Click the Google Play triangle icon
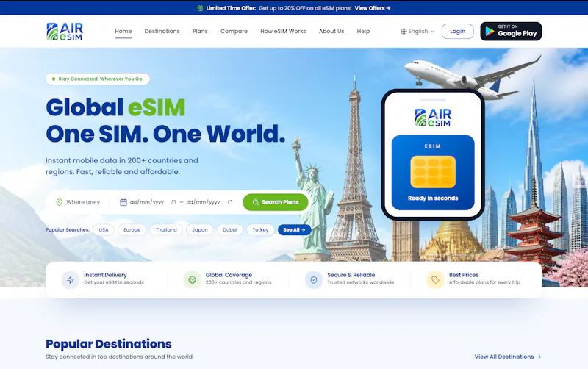The width and height of the screenshot is (588, 369). [x=490, y=32]
